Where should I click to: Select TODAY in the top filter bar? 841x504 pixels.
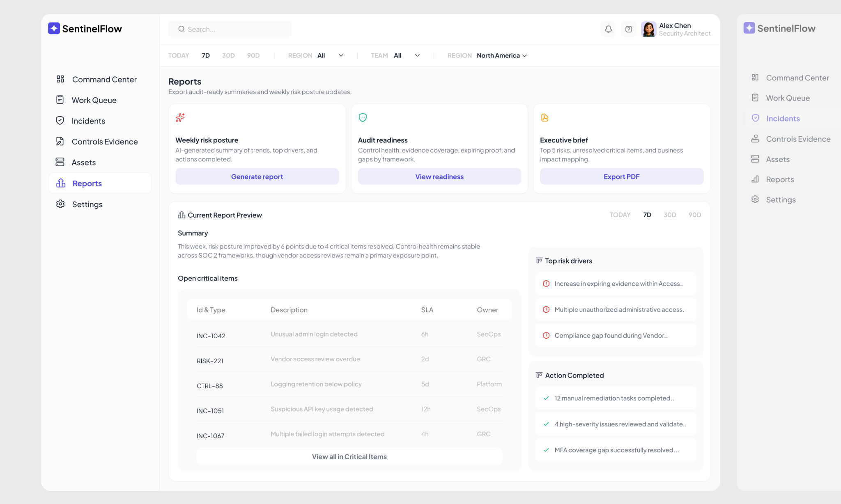[179, 55]
